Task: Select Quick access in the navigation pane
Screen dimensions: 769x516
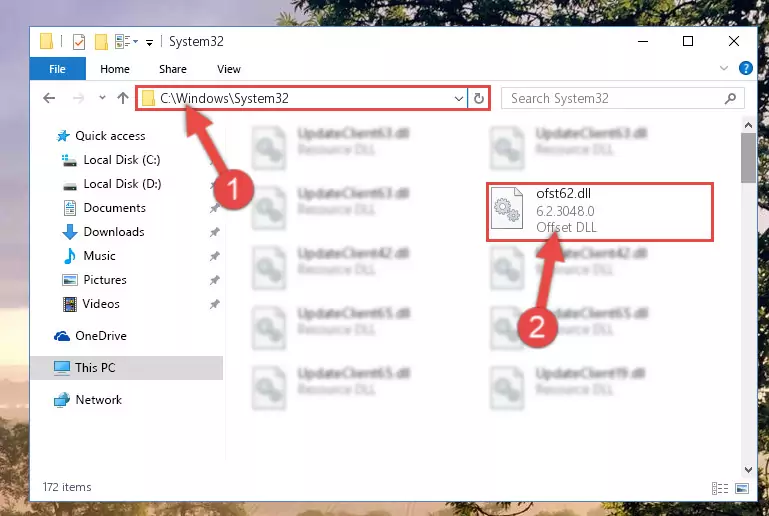Action: click(x=110, y=136)
